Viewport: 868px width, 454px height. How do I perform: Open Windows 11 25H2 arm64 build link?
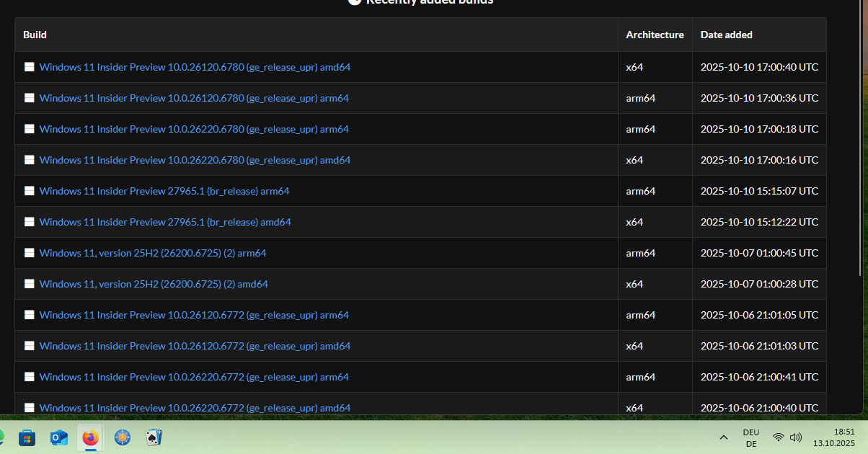[x=153, y=253]
